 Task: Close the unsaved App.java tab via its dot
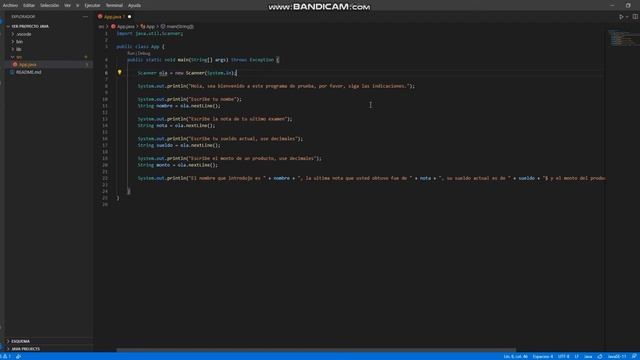[129, 17]
